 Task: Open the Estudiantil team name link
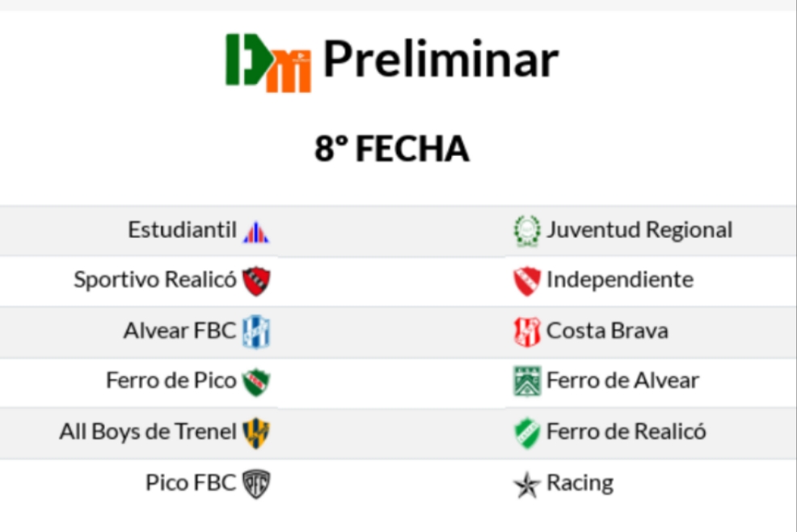pos(182,230)
